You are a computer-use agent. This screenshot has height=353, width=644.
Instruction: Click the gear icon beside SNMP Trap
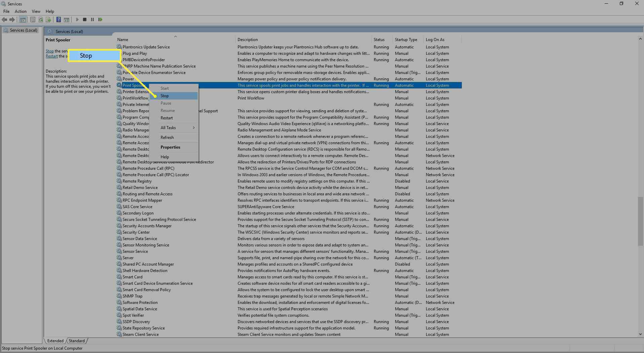click(x=119, y=296)
